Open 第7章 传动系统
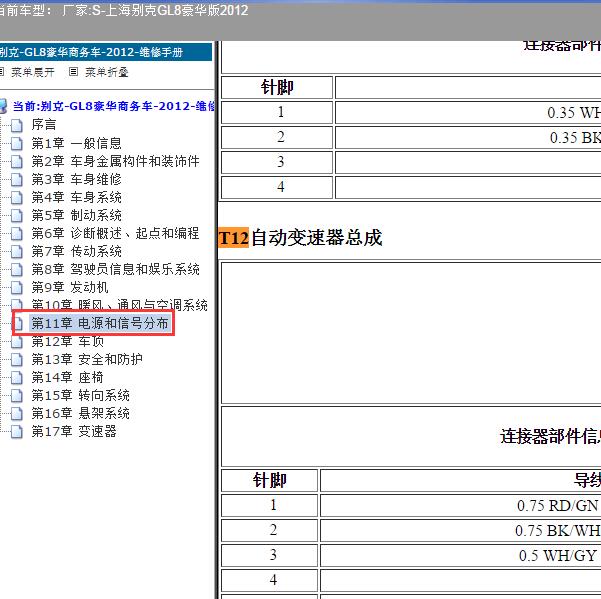The width and height of the screenshot is (601, 599). [x=77, y=251]
